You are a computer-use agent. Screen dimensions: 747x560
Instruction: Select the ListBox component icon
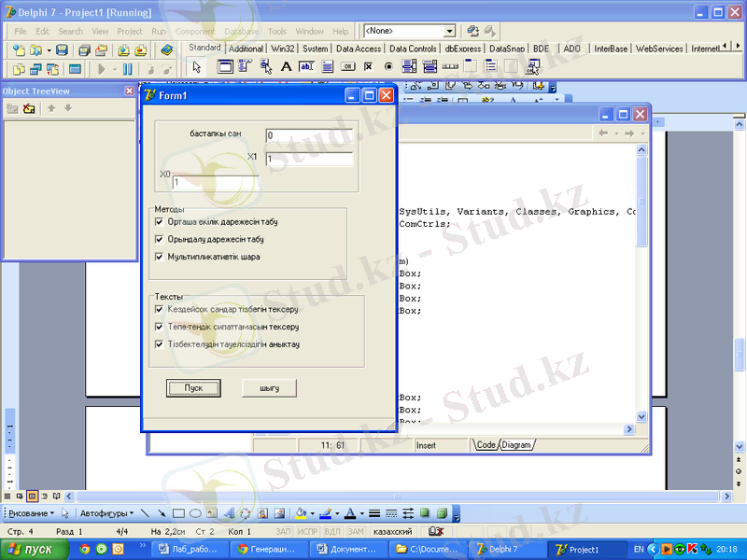point(409,66)
